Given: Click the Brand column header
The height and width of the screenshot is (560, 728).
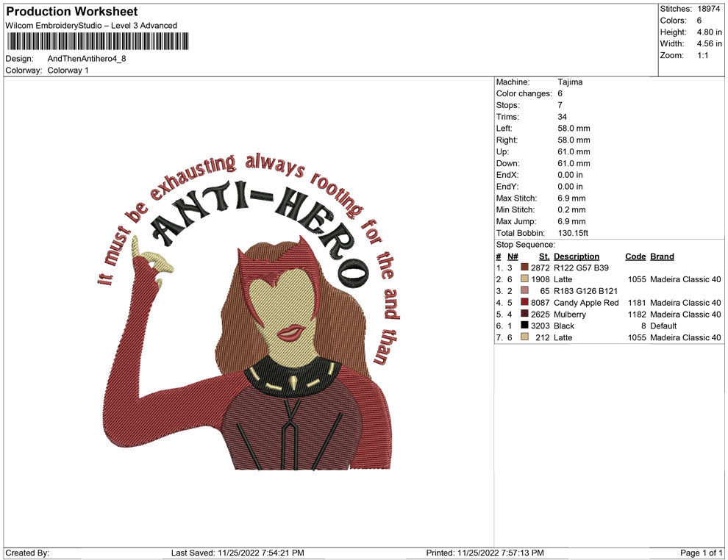Looking at the screenshot, I should [662, 256].
